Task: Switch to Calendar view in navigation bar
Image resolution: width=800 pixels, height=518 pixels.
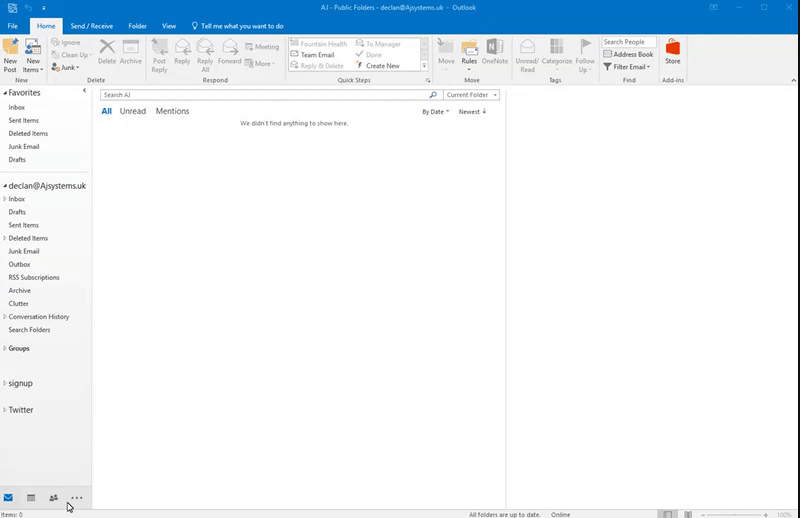Action: (x=31, y=498)
